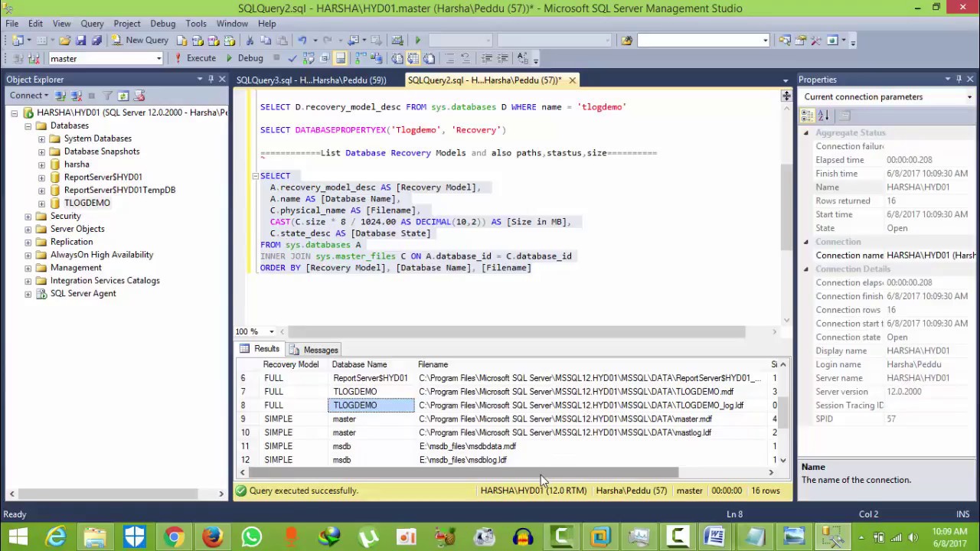
Task: Click the Parse query checkmark icon
Action: [x=292, y=58]
